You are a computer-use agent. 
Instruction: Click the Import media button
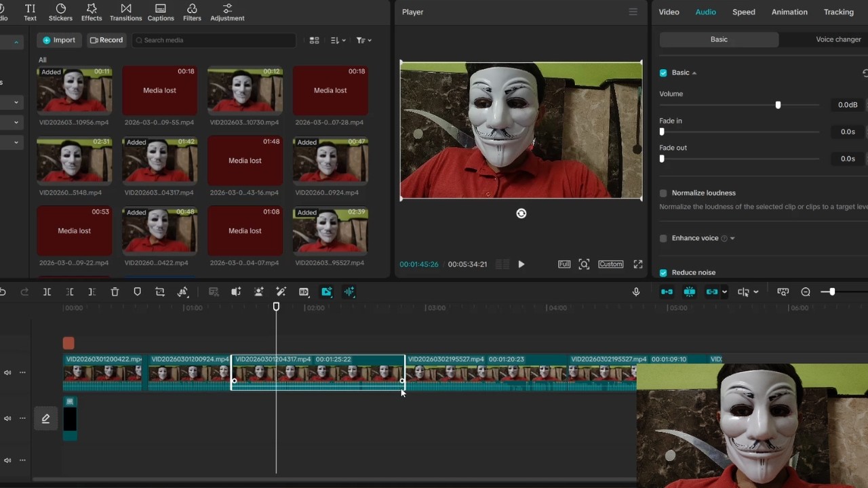point(59,40)
